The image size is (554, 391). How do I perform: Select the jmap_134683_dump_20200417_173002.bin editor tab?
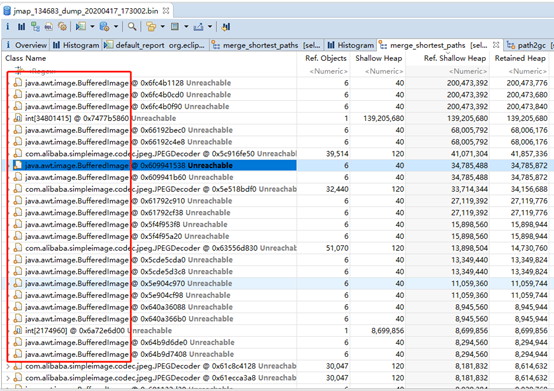[86, 11]
